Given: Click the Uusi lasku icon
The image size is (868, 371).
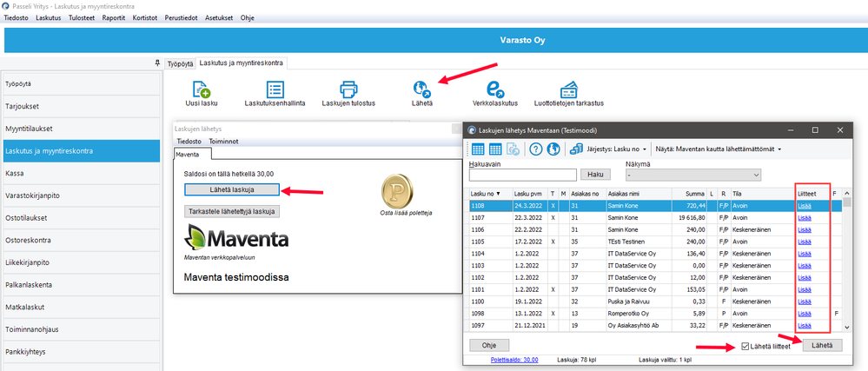Looking at the screenshot, I should (202, 89).
